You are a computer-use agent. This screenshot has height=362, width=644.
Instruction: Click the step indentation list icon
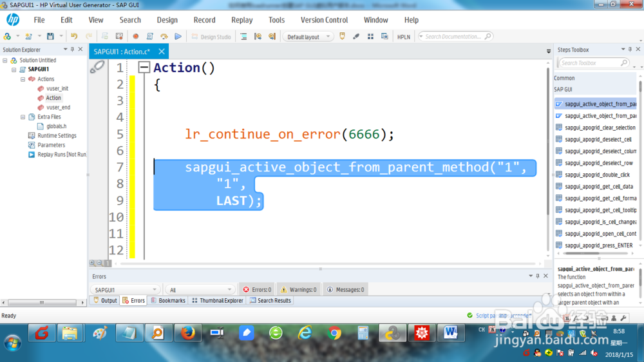(x=243, y=37)
